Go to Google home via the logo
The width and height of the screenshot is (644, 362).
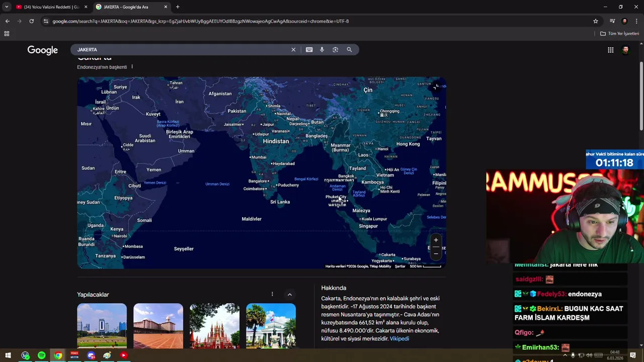(43, 50)
